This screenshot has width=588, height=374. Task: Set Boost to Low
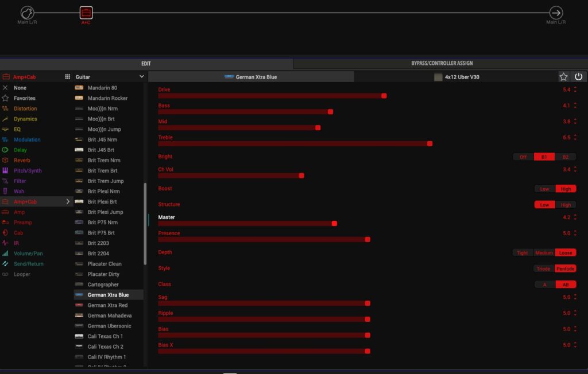click(544, 189)
